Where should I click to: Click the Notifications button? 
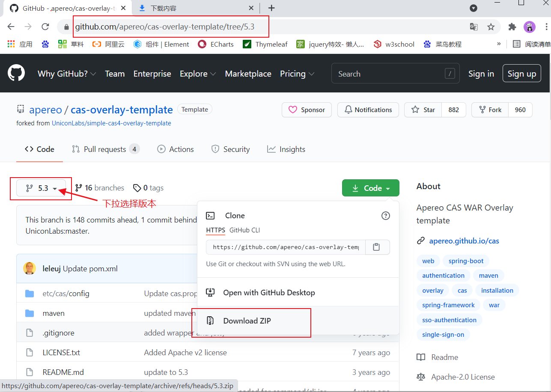click(x=368, y=110)
